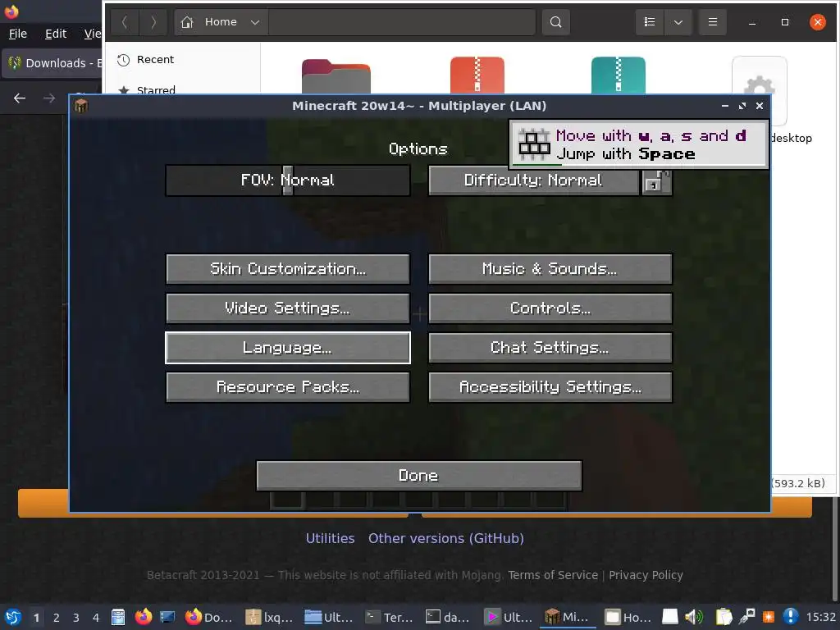840x630 pixels.
Task: Click show desktop icon in taskbar
Action: (x=167, y=617)
